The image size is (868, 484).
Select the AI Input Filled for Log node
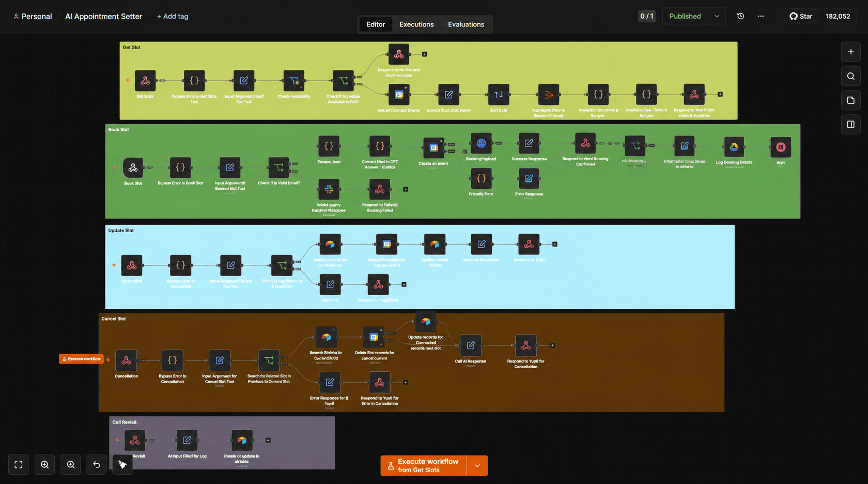[x=187, y=441]
